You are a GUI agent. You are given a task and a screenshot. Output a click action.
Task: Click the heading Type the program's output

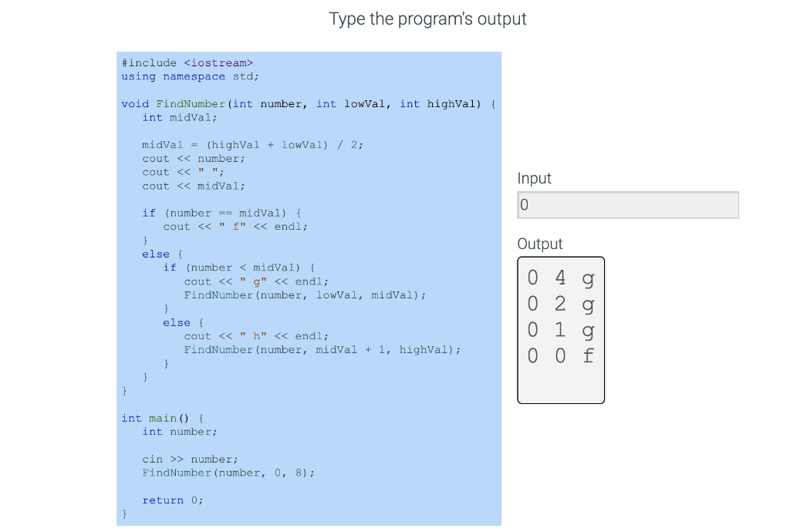tap(427, 19)
